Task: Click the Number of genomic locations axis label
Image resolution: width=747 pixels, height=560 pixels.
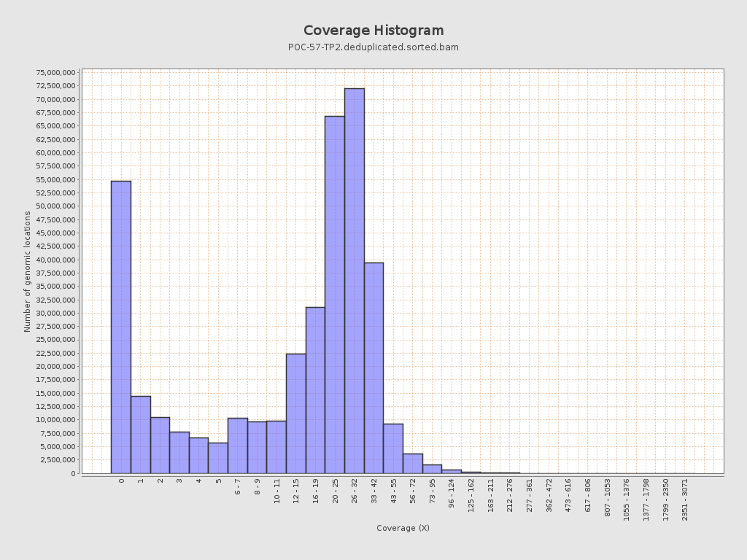Action: [x=27, y=271]
